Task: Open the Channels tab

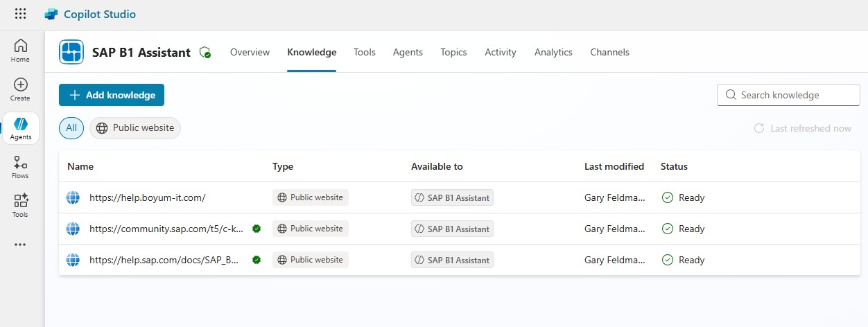Action: 609,52
